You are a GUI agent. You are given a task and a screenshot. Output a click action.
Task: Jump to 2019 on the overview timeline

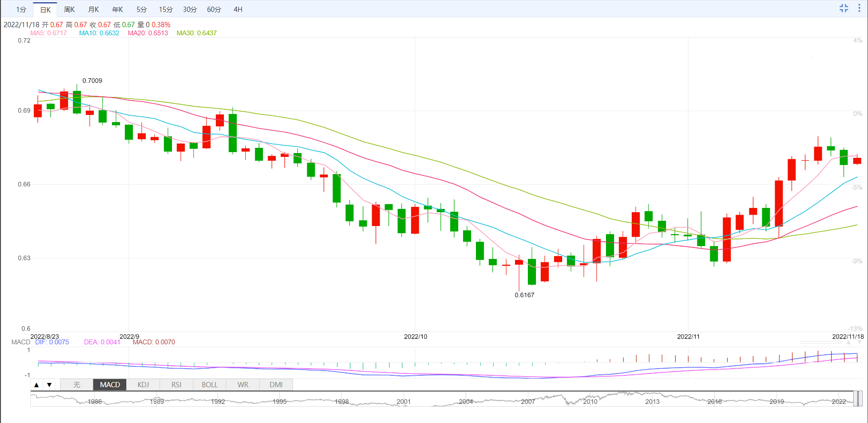coord(777,402)
